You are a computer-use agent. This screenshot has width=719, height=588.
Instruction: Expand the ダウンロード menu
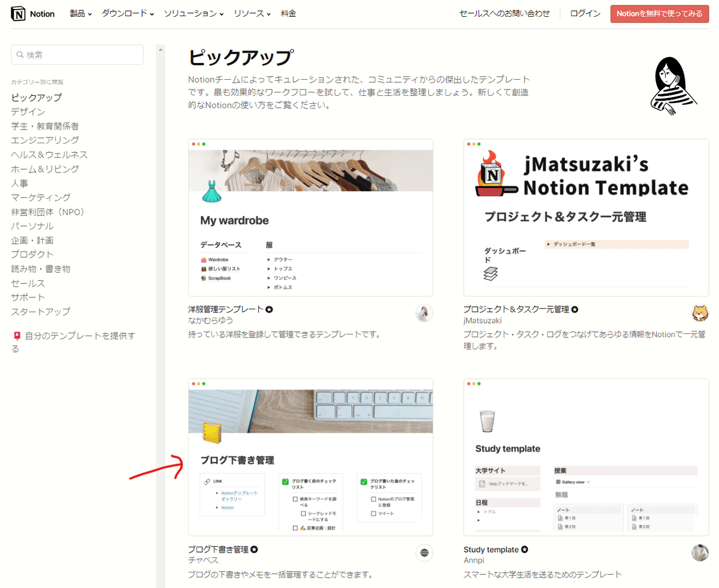click(128, 13)
